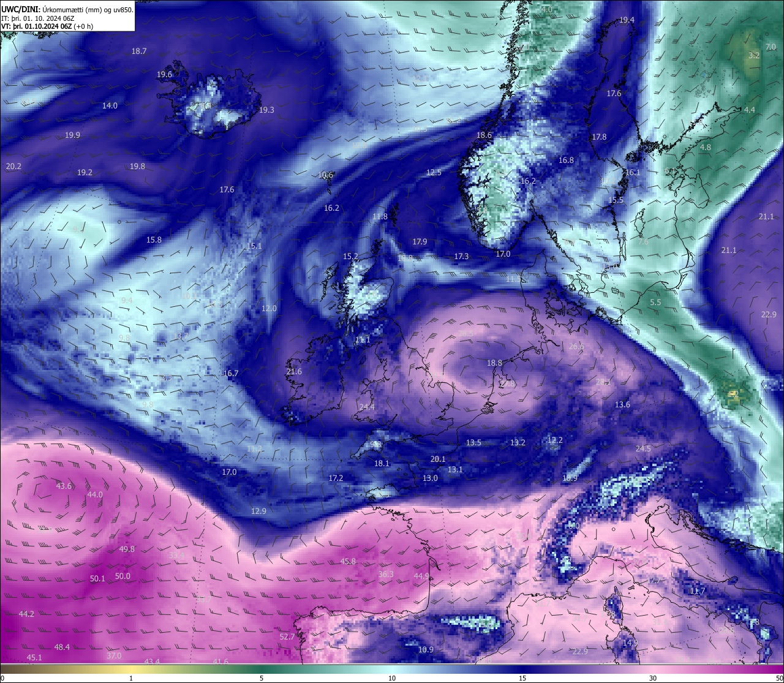Click the "16.8" value label

click(x=566, y=160)
